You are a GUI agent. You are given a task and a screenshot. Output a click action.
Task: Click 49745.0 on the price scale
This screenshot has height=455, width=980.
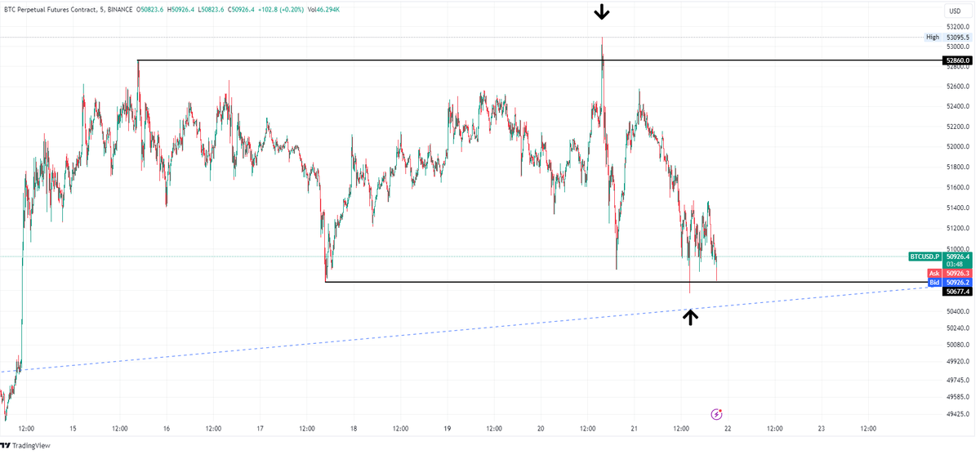point(958,380)
